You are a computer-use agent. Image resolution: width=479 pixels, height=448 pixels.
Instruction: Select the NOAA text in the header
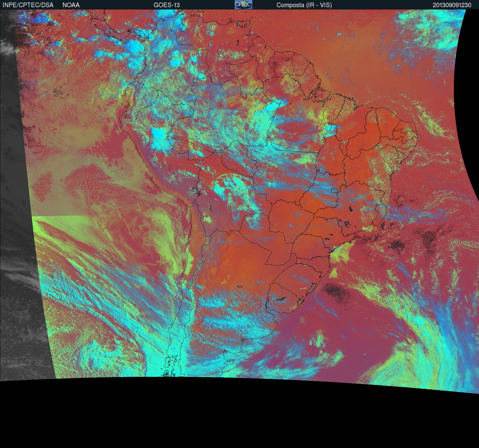[x=71, y=5]
